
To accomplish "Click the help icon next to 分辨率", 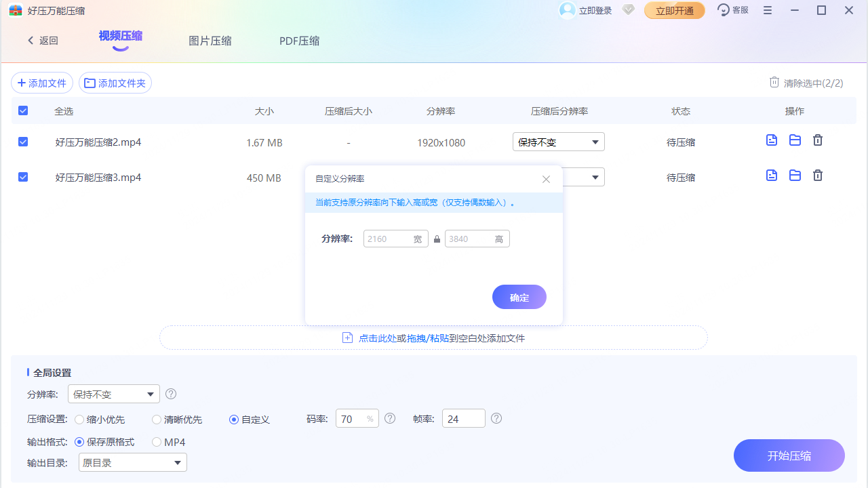I will tap(170, 394).
